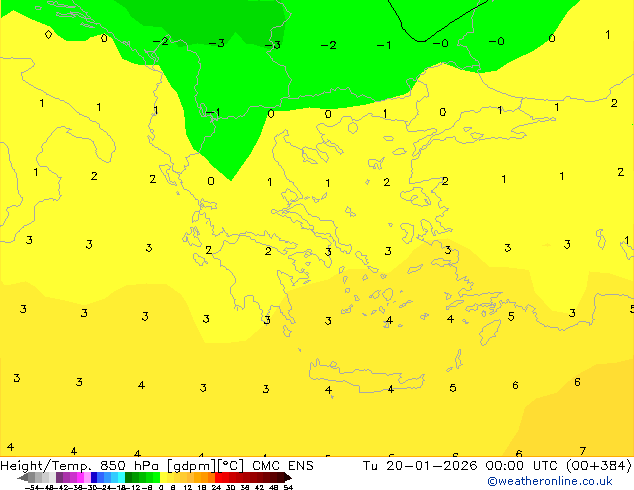The image size is (634, 490).
Task: Select the dark navy blue legend swatch
Action: click(x=94, y=477)
